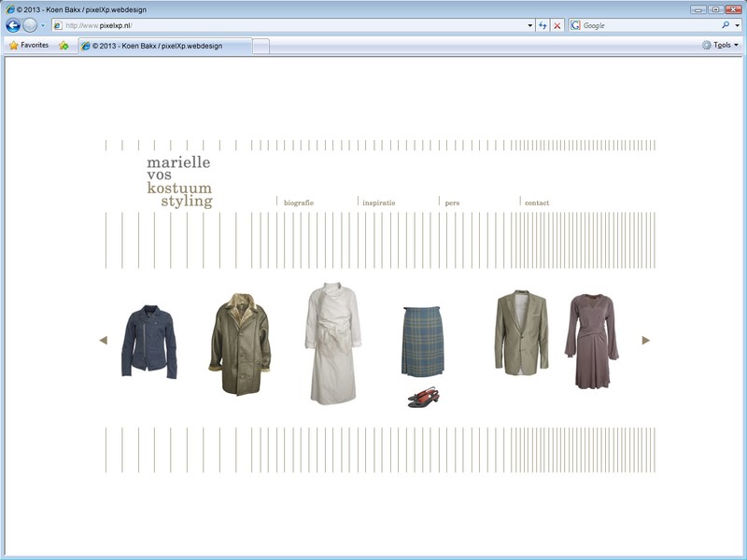This screenshot has height=560, width=747.
Task: Click the search magnifier icon
Action: tap(725, 25)
